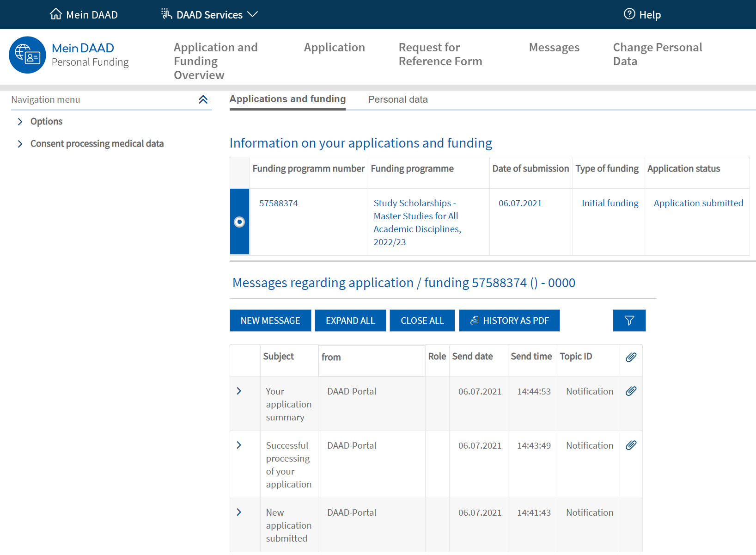This screenshot has height=555, width=756.
Task: Click the Mein DAAD home icon
Action: 56,14
